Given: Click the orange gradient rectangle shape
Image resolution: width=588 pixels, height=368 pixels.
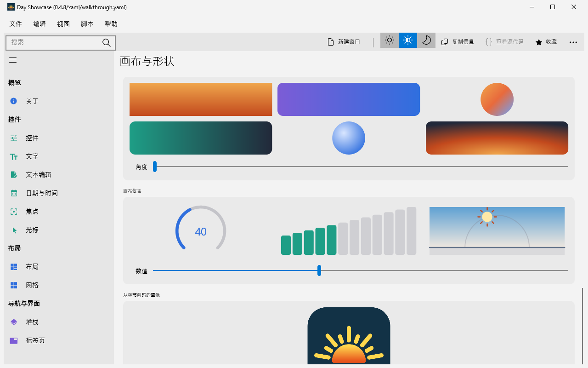Looking at the screenshot, I should [x=201, y=99].
